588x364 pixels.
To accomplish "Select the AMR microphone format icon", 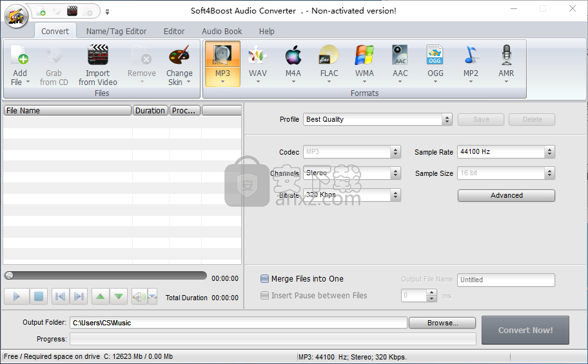I will (x=506, y=55).
